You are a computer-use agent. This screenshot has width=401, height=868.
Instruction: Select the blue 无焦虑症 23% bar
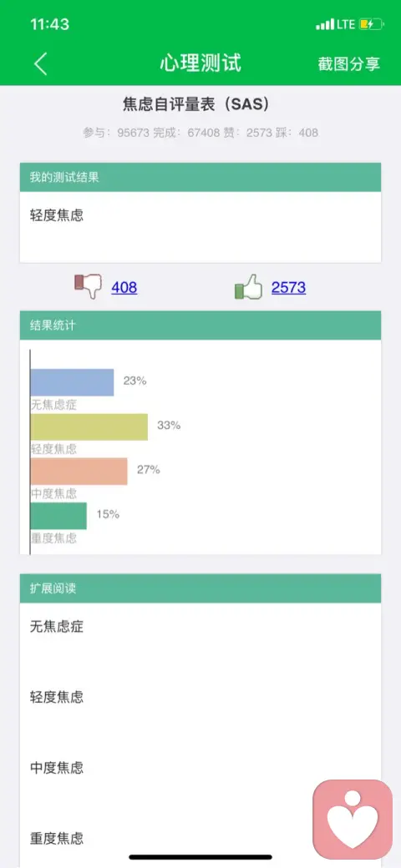click(72, 382)
